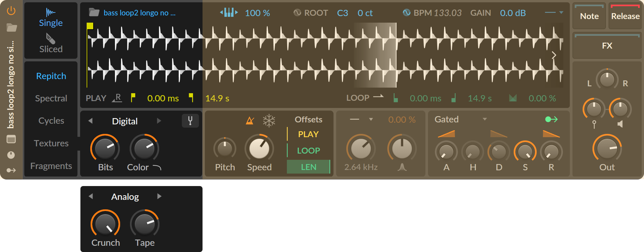Screen dimensions: 644x252
Task: Click the green loop end icon
Action: coord(454,98)
